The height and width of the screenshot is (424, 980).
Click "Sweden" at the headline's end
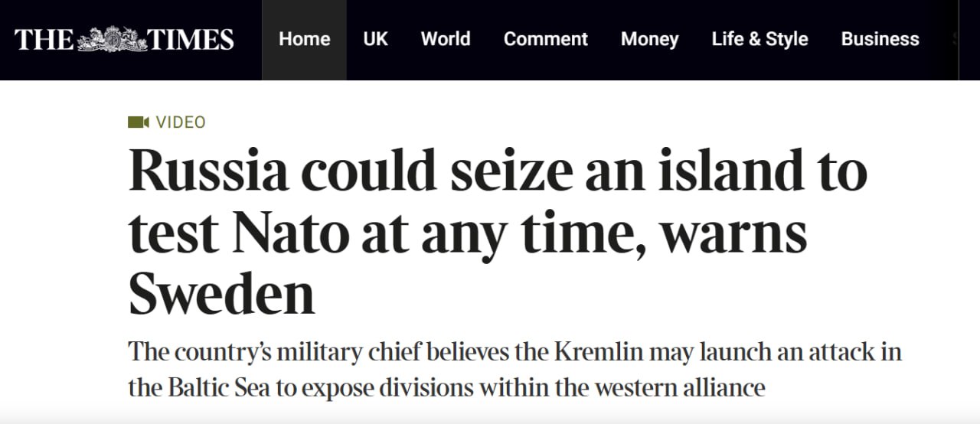click(x=222, y=294)
